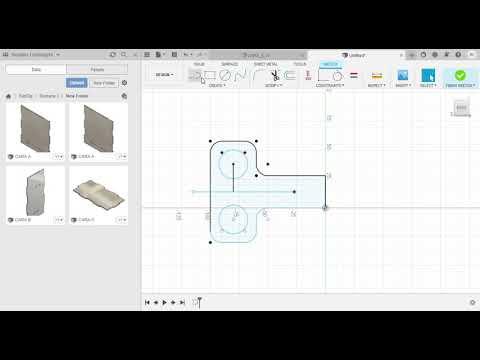This screenshot has width=480, height=360.
Task: Select the Rectangle sketch tool
Action: click(210, 75)
